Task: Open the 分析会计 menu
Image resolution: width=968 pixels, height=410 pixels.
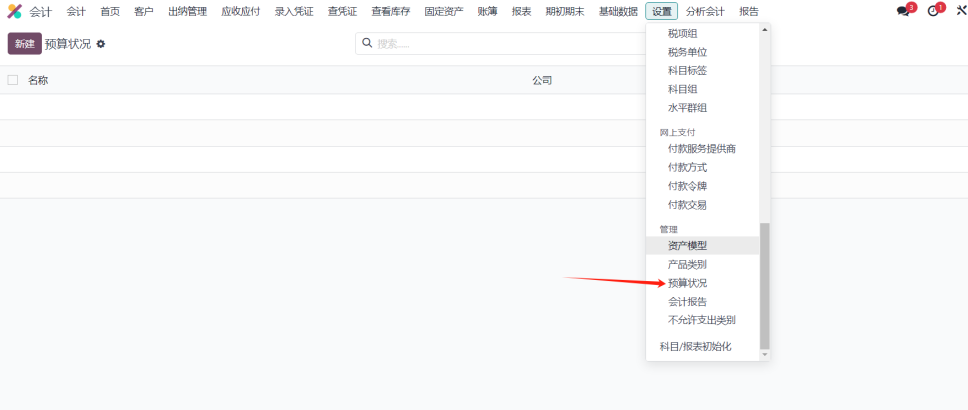Action: click(705, 11)
